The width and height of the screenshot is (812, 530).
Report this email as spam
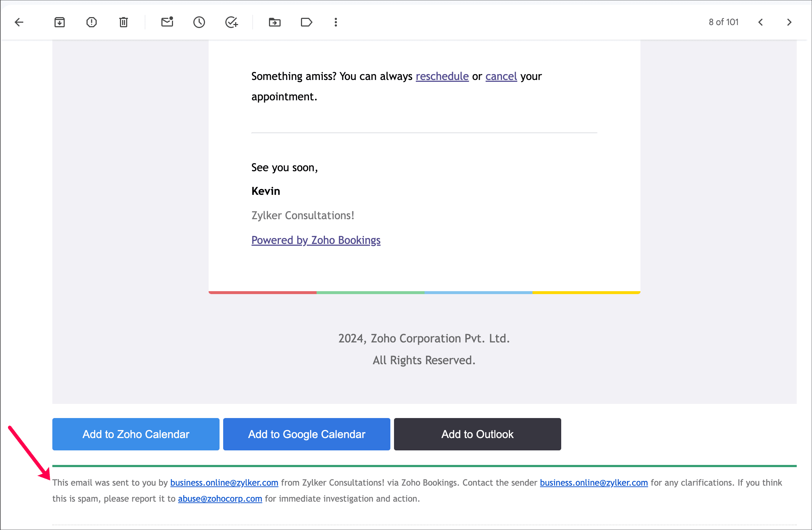coord(92,22)
